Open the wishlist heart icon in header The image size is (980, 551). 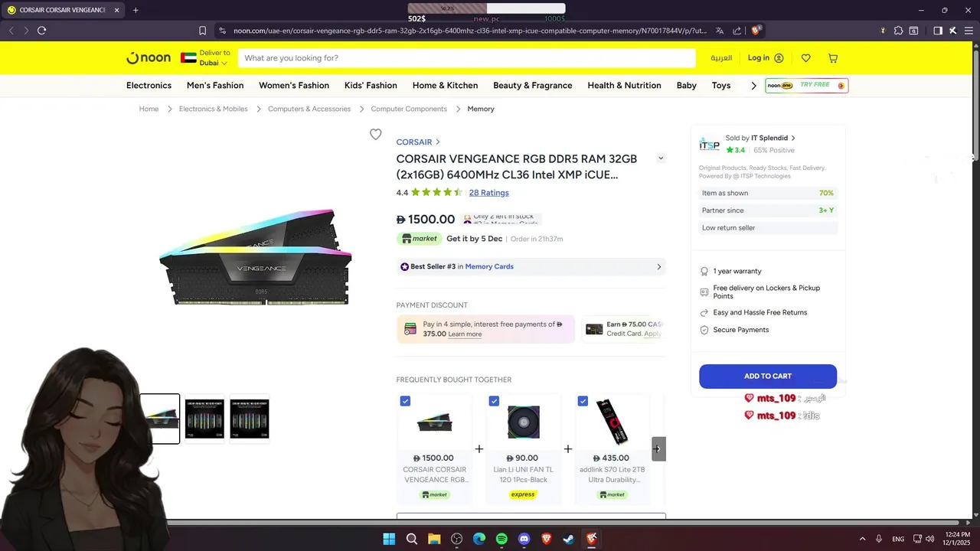click(806, 58)
